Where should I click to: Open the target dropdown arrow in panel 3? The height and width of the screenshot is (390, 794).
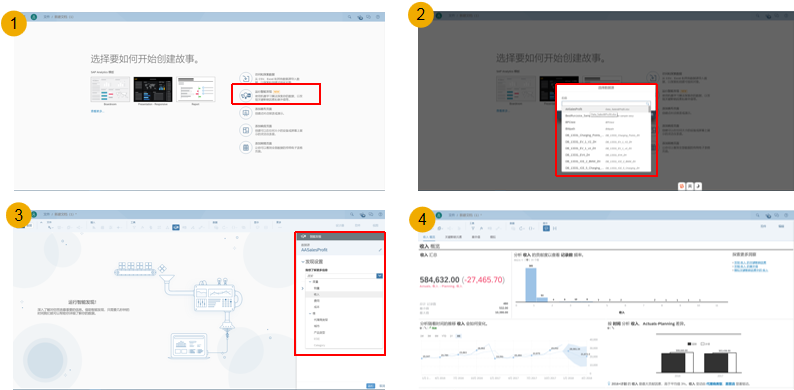coord(379,276)
